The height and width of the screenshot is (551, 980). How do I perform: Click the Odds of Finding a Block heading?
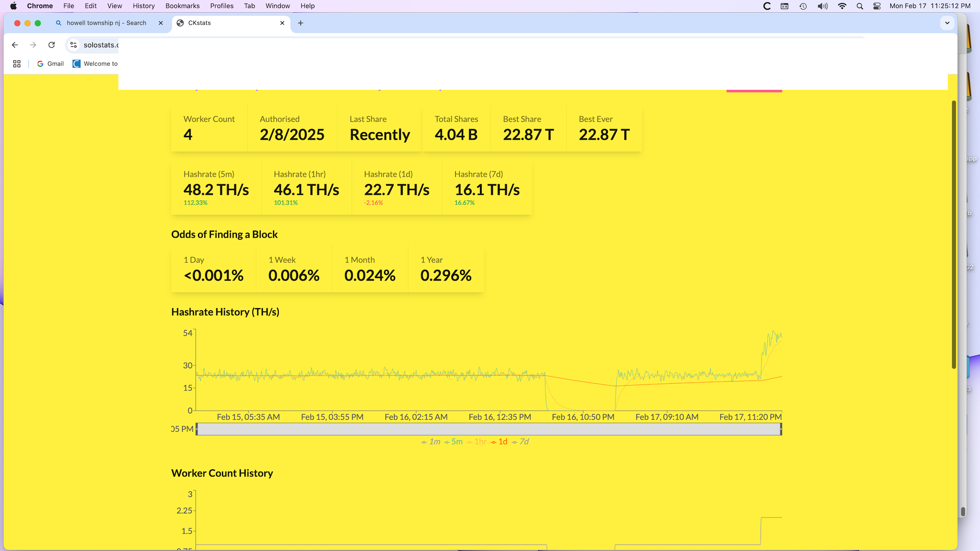click(225, 235)
